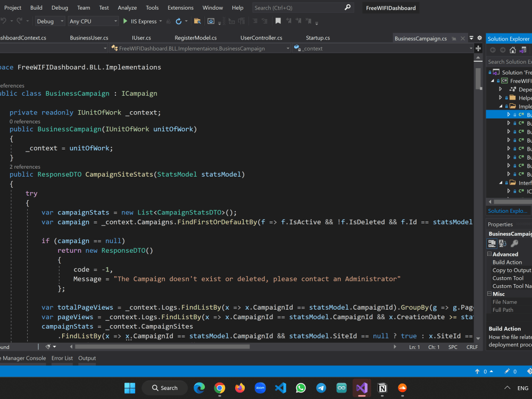Click the Solution Explorer bottom tab
The image size is (532, 399).
(x=508, y=211)
